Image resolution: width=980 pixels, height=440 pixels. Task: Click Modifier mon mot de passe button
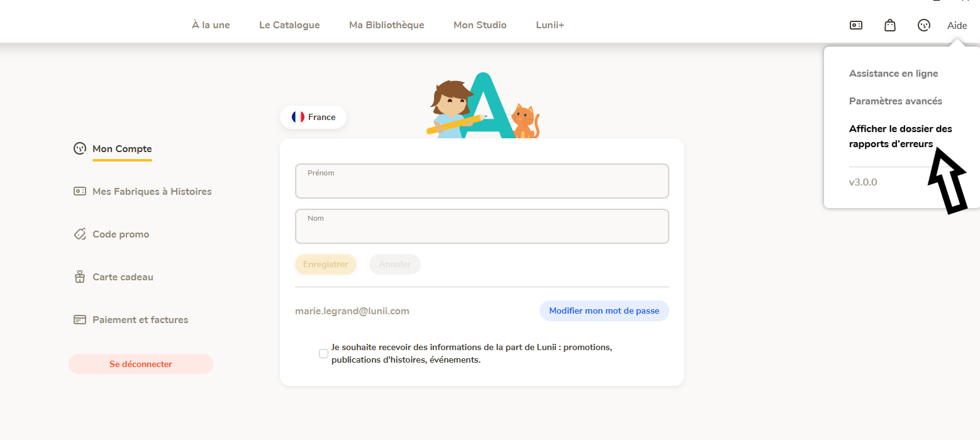604,311
